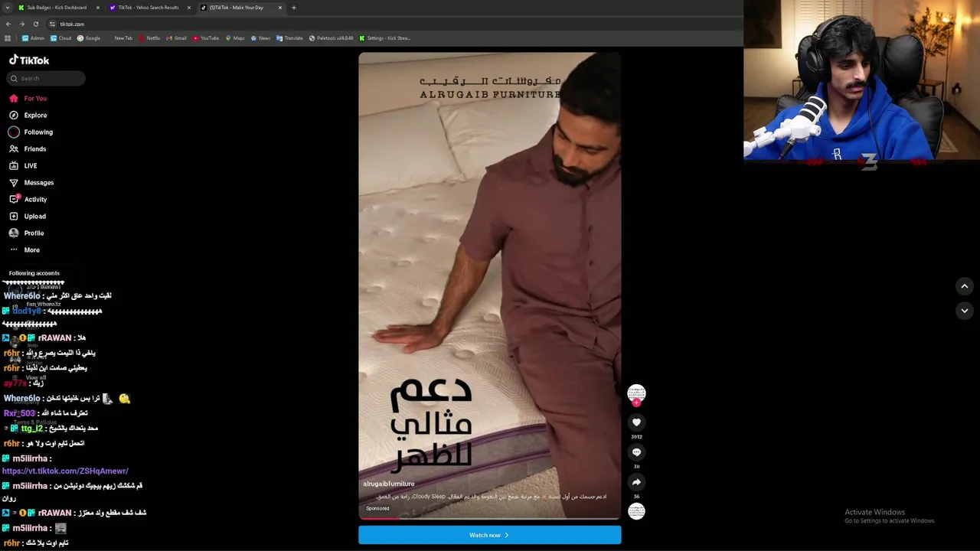Open the Paletools v24.0.48 bookmark

(x=332, y=38)
